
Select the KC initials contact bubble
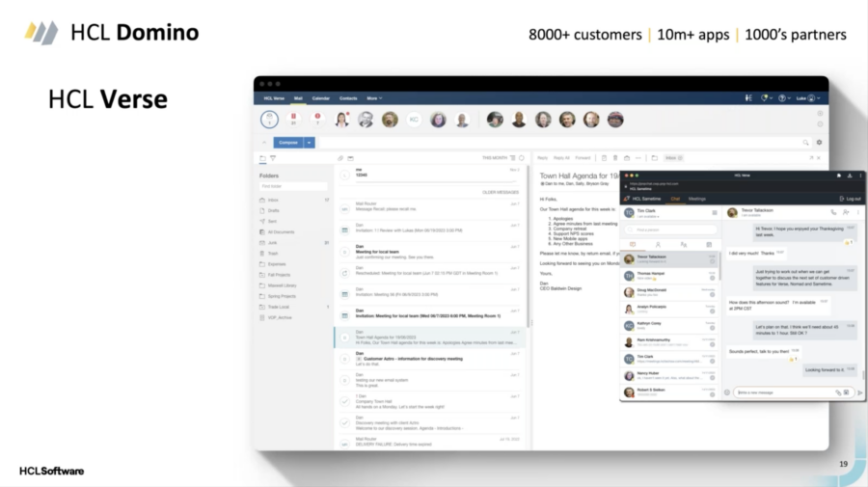pos(414,120)
